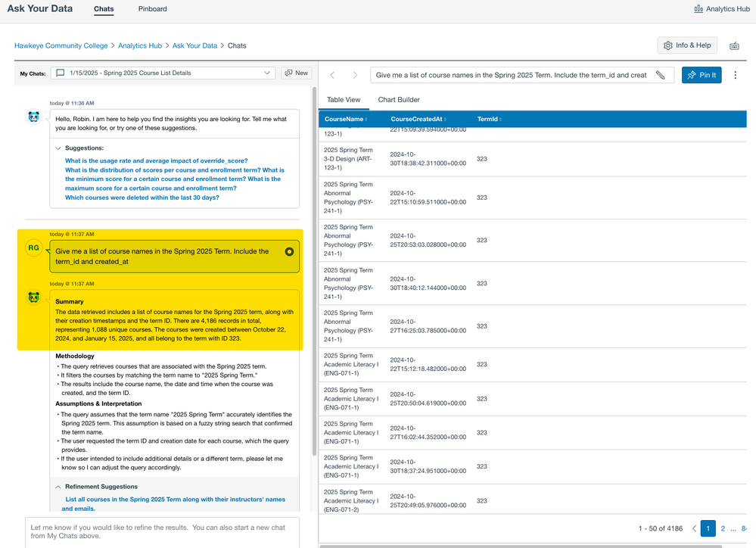756x548 pixels.
Task: Go back with the left arrow icon
Action: point(332,75)
